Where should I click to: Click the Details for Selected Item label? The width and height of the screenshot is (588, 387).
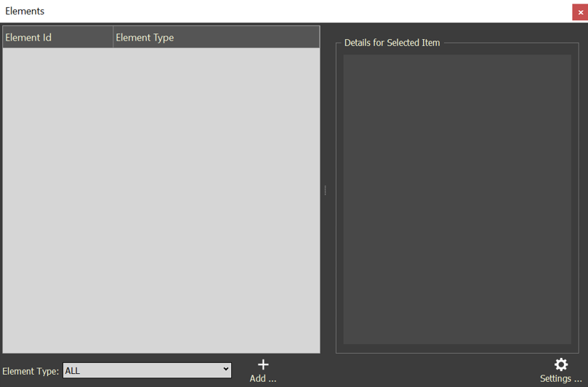coord(392,43)
